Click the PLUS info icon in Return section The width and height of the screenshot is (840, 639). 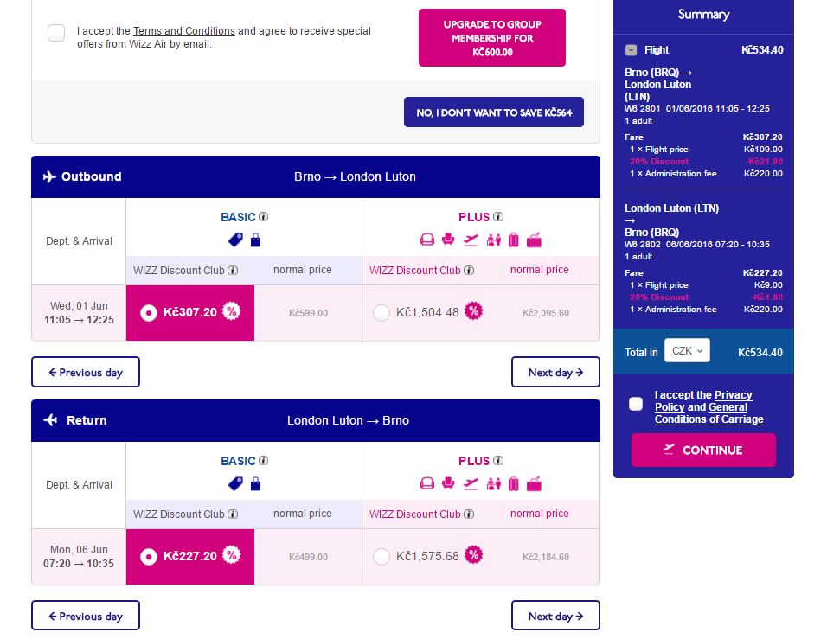click(498, 462)
